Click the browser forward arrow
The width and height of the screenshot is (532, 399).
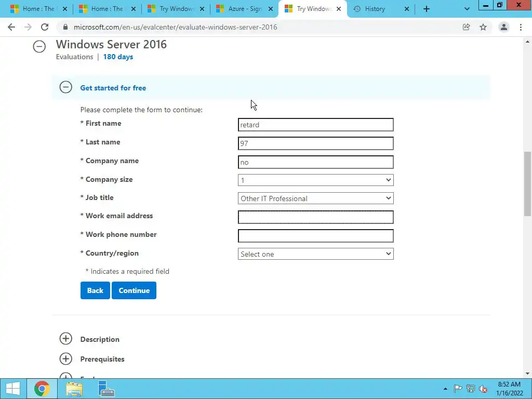28,27
